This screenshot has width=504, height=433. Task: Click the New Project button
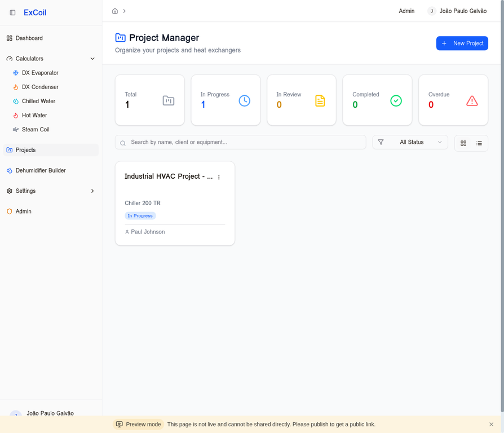point(462,43)
